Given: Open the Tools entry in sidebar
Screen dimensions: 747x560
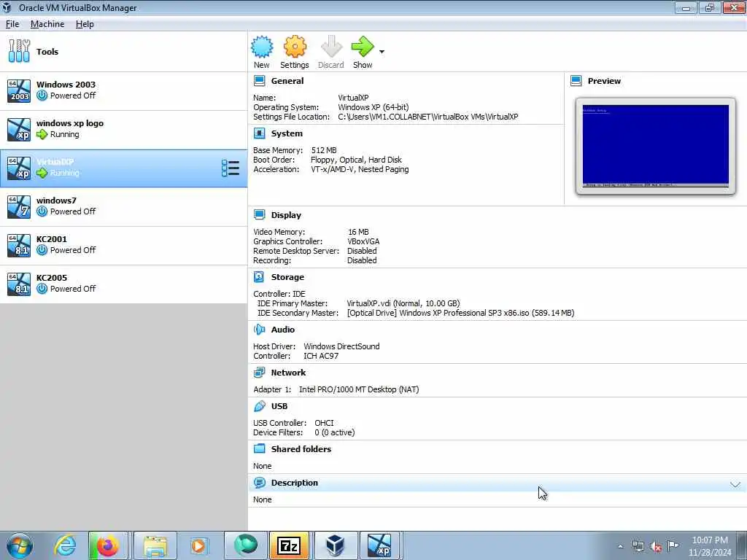Looking at the screenshot, I should pyautogui.click(x=123, y=52).
